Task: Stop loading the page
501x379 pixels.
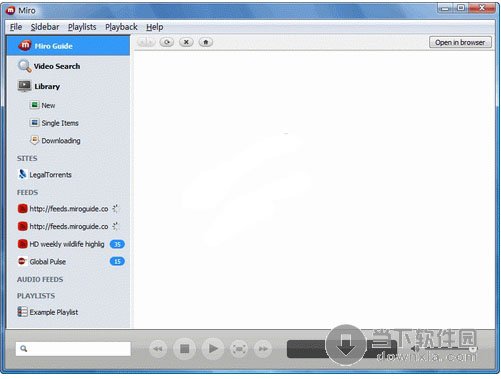Action: point(186,42)
